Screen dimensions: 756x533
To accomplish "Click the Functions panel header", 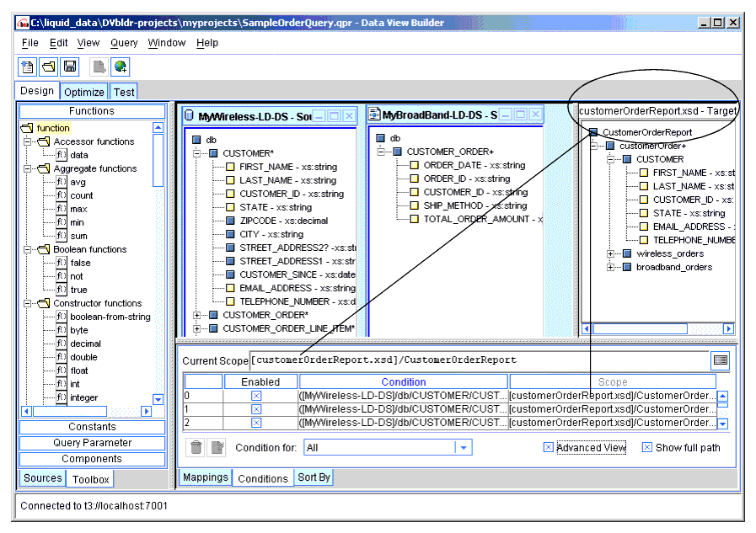I will [x=92, y=111].
